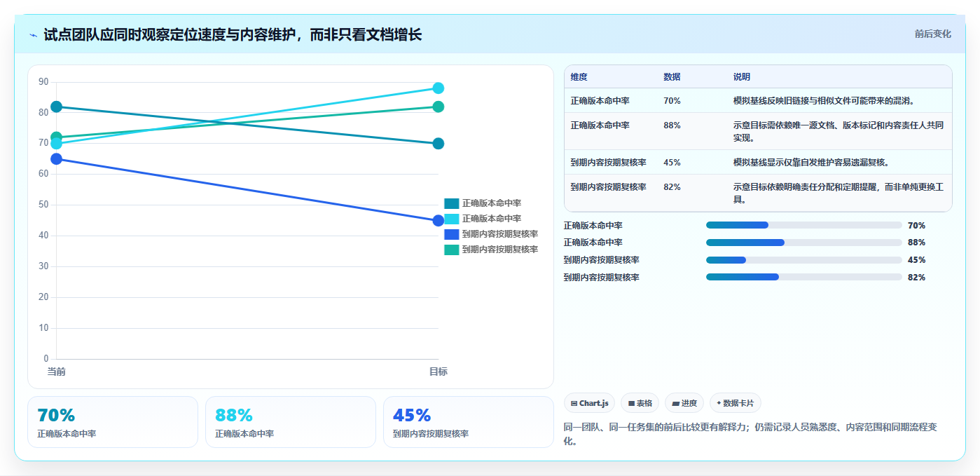Click the square icon in the 表格 chip
Screen dimensions: 980x476
[631, 404]
